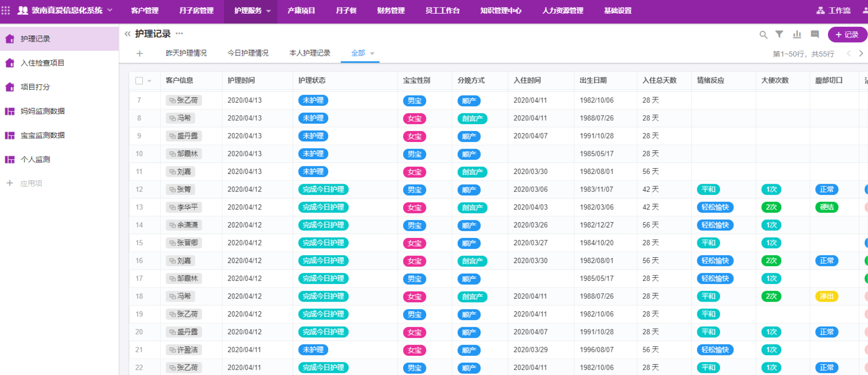The width and height of the screenshot is (868, 375).
Task: Open the filter funnel icon
Action: [x=779, y=34]
